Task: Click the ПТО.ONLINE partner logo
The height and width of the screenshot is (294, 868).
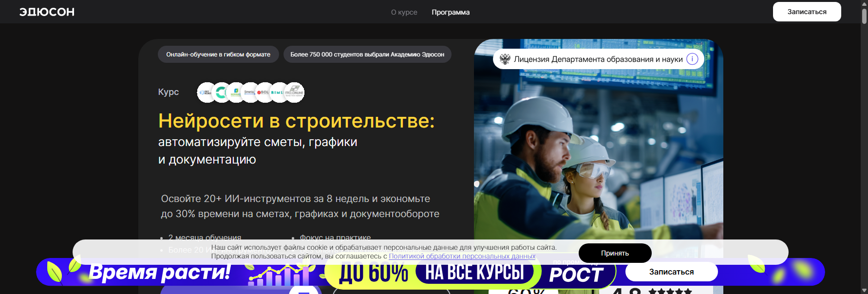Action: coord(294,92)
